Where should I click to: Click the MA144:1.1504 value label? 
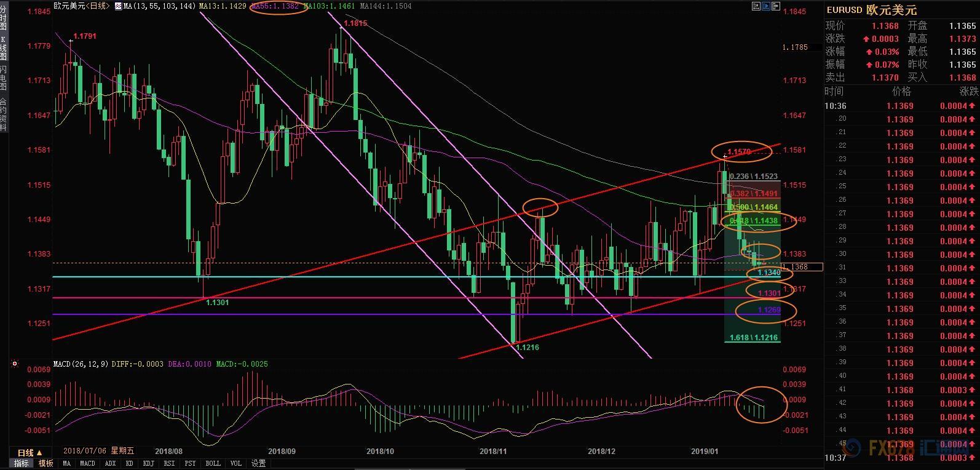386,6
